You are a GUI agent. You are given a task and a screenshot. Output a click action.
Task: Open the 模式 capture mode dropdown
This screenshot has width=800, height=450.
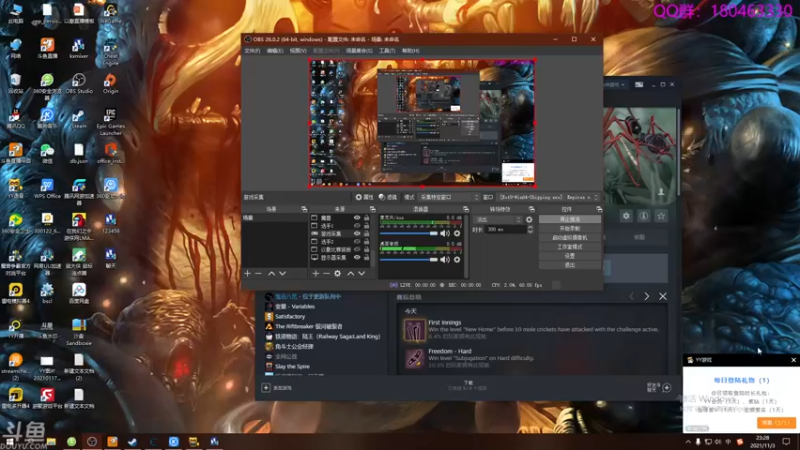click(449, 197)
